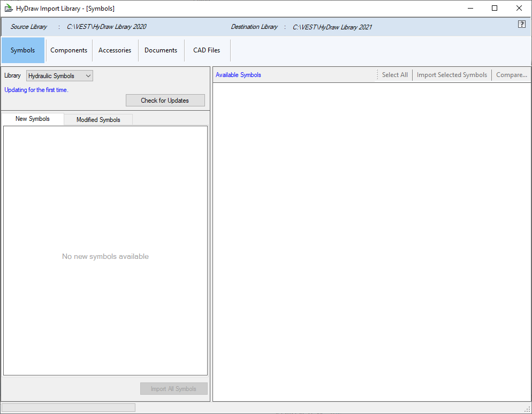Click the Source Library label
Screen dimensions: 532x414
pos(28,27)
